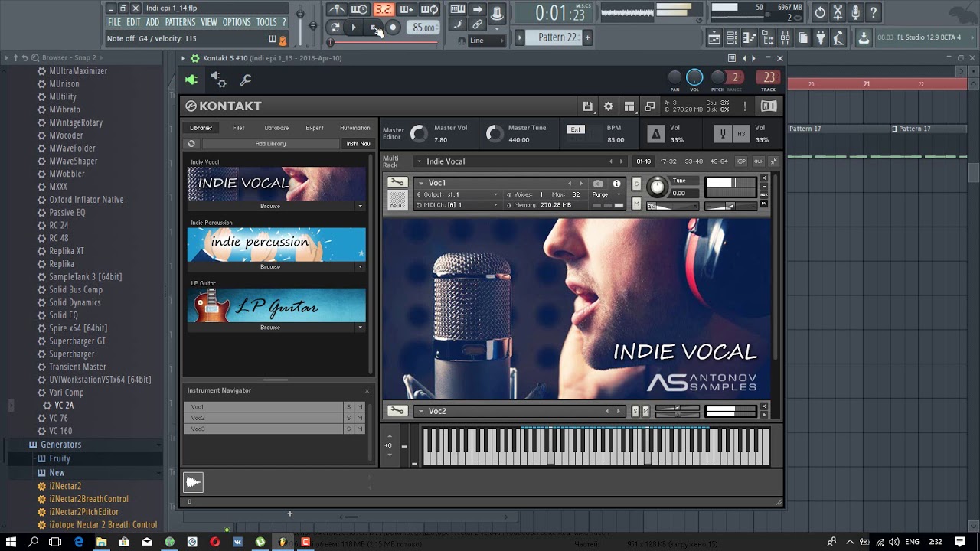Viewport: 980px width, 551px height.
Task: Adjust Kontakt Master Vol knob
Action: tap(419, 134)
